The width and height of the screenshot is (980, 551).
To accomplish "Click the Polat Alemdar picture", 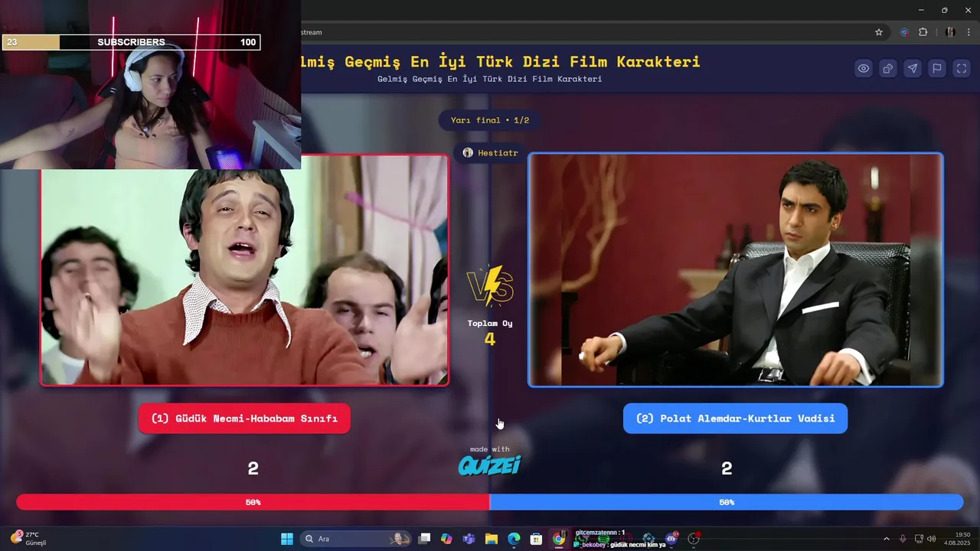I will pyautogui.click(x=736, y=270).
